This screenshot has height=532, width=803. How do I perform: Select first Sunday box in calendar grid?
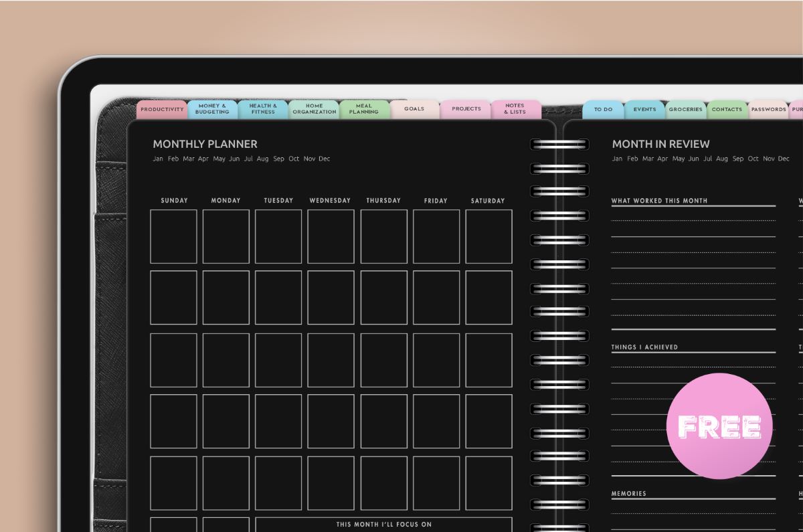pos(173,236)
